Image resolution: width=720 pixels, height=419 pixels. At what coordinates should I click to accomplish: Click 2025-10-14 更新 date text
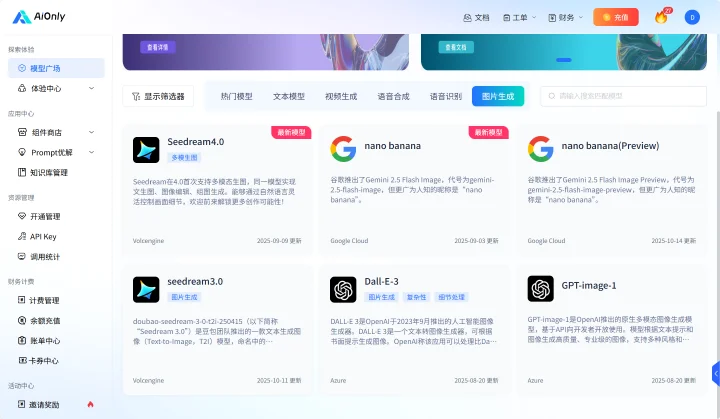point(674,241)
